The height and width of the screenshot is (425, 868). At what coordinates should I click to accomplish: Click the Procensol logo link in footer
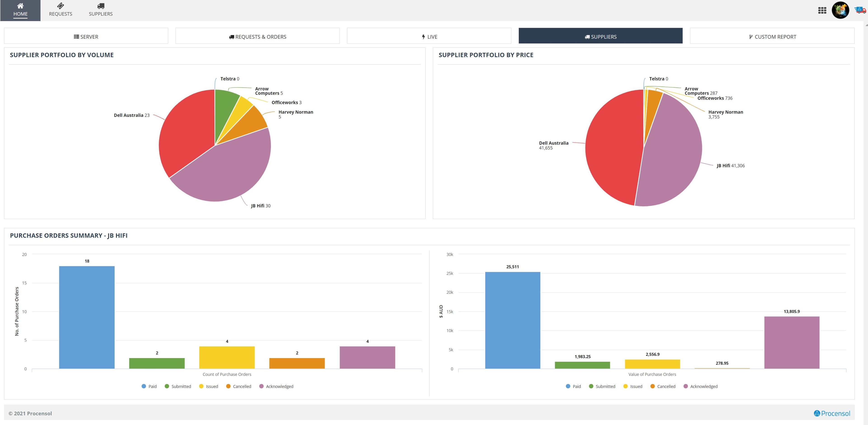point(832,413)
